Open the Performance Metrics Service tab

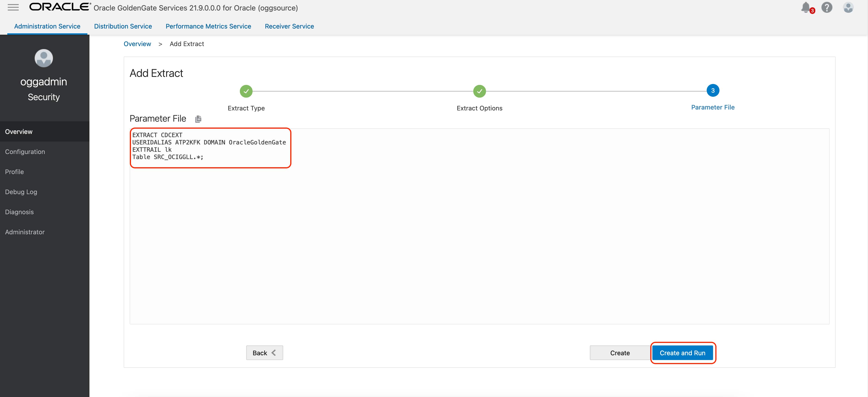(208, 26)
